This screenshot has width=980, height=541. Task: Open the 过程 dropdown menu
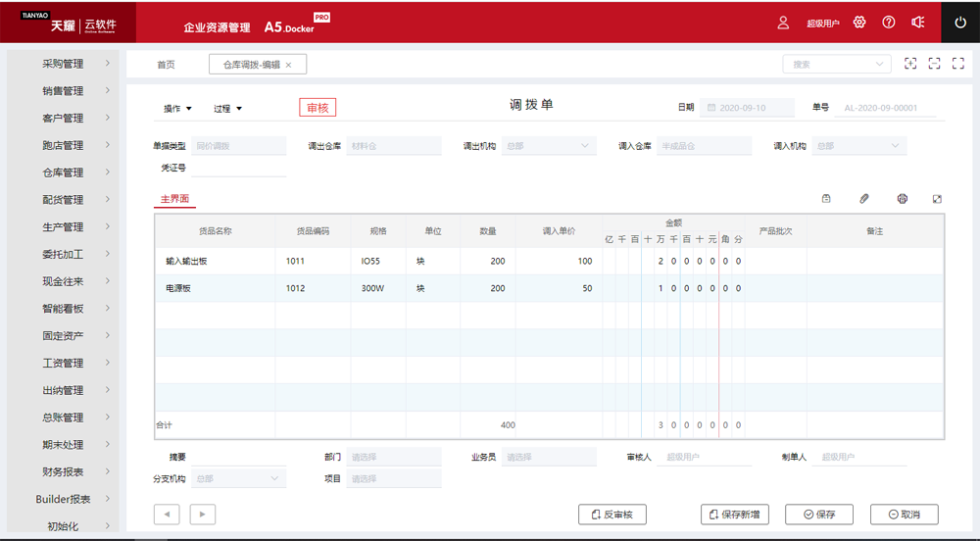[227, 109]
